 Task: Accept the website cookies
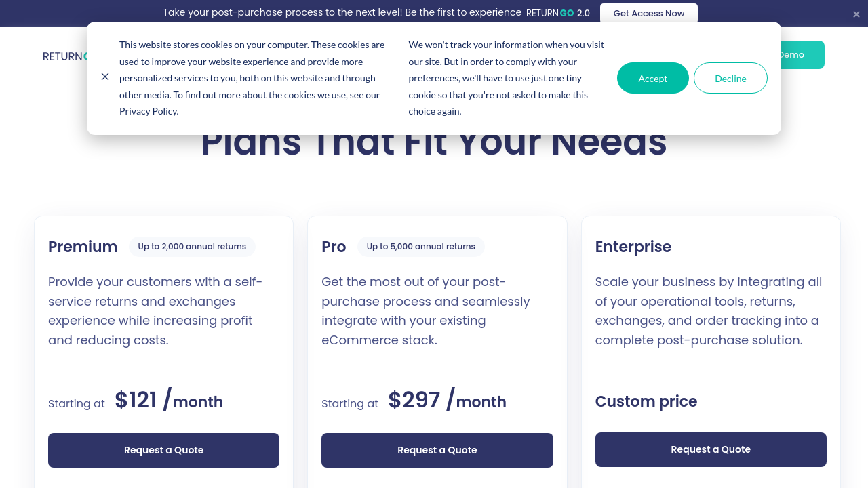click(652, 78)
